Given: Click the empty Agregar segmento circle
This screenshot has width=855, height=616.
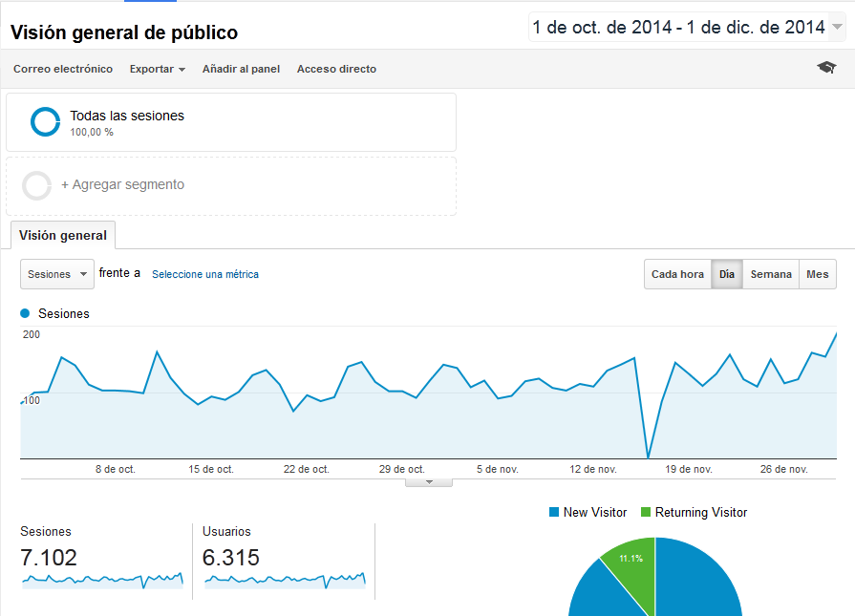Looking at the screenshot, I should [x=36, y=185].
